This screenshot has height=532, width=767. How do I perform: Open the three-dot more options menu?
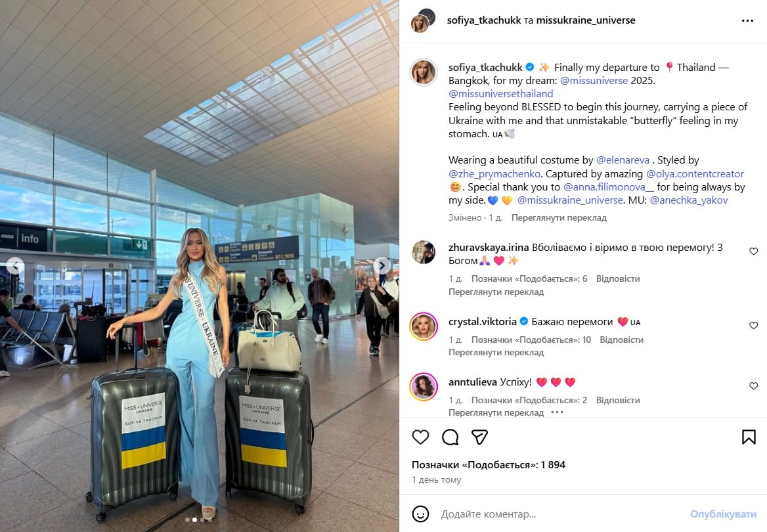[x=747, y=20]
